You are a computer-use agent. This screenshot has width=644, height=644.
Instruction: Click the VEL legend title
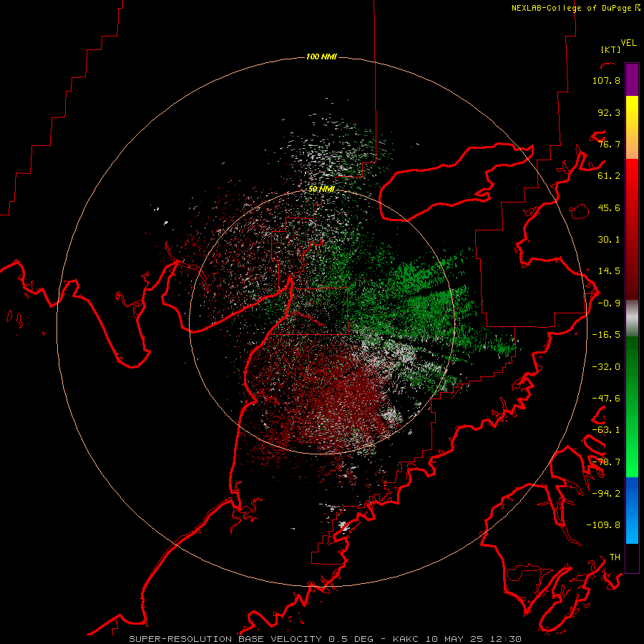click(x=628, y=43)
